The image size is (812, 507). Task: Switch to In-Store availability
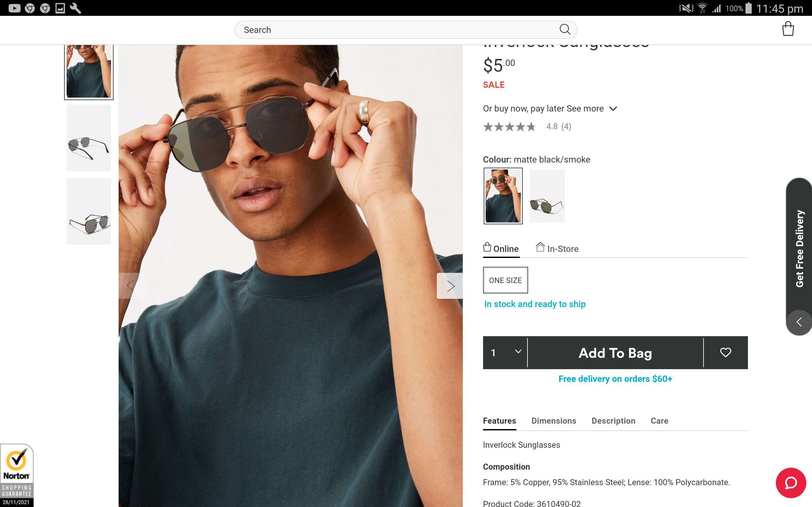(557, 248)
